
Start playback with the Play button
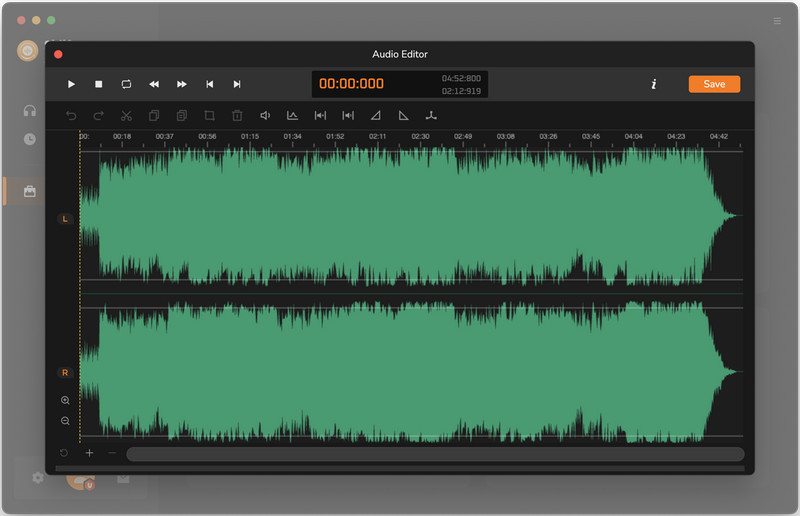(x=71, y=84)
